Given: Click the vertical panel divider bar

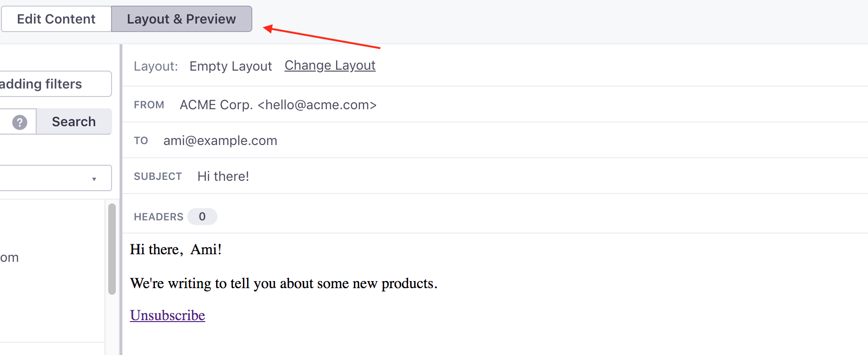Looking at the screenshot, I should [x=121, y=200].
